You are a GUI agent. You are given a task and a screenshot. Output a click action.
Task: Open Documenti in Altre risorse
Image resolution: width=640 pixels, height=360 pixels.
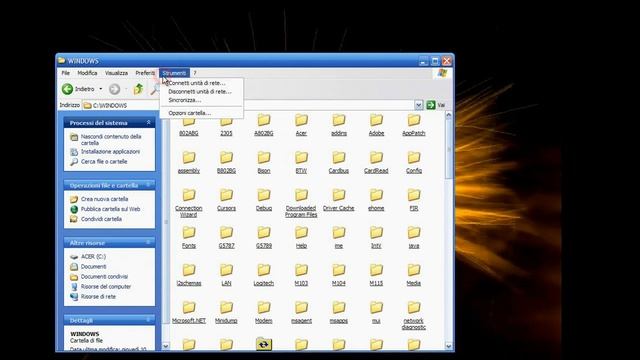coord(93,267)
